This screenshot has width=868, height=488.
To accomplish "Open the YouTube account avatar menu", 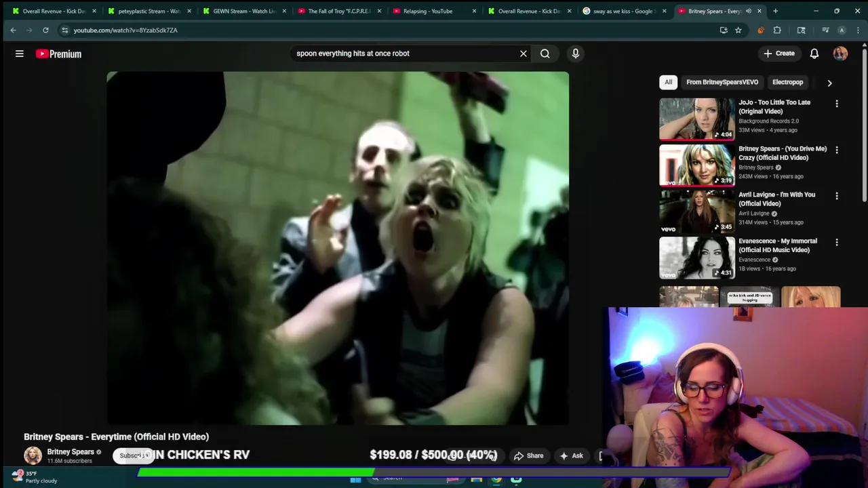I will (x=840, y=54).
